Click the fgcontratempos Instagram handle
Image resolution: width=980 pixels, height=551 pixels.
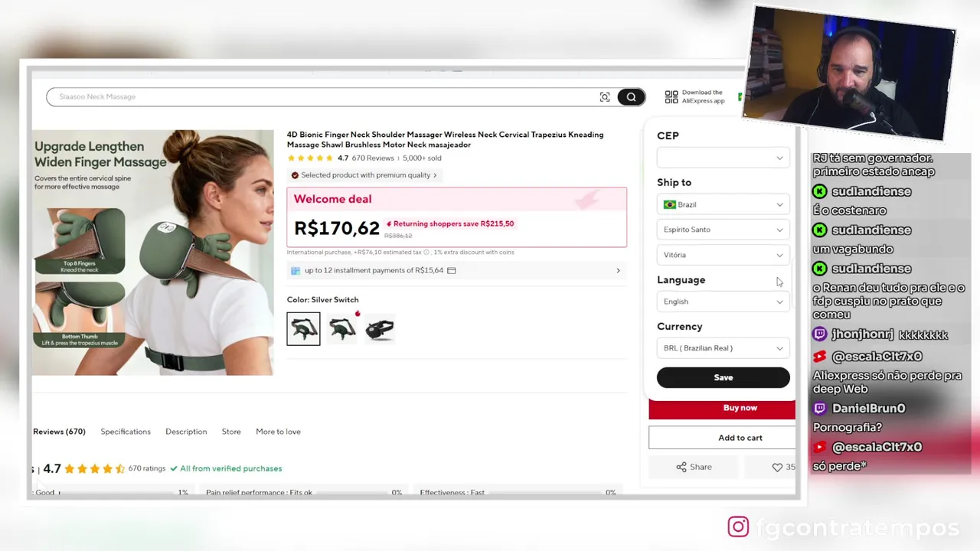point(857,527)
